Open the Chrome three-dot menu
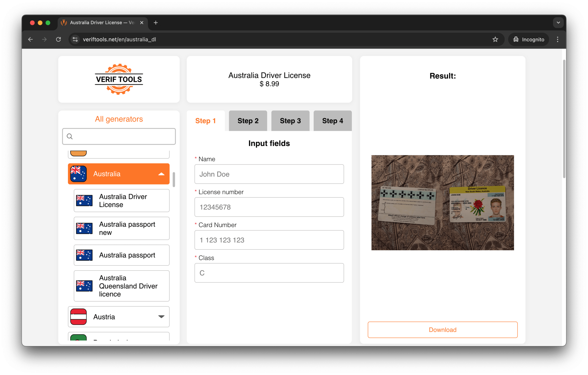This screenshot has width=588, height=375. pos(557,39)
